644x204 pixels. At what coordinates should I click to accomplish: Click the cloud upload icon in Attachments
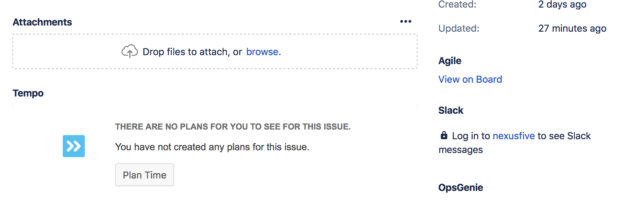130,51
